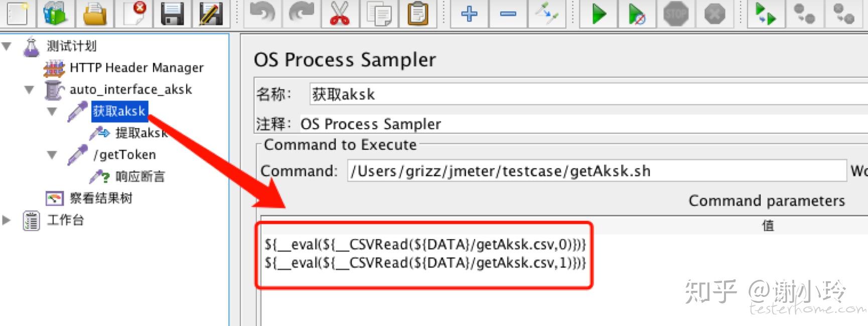Collapse the auto_interface_aksk thread group
The width and height of the screenshot is (868, 326).
coord(30,90)
